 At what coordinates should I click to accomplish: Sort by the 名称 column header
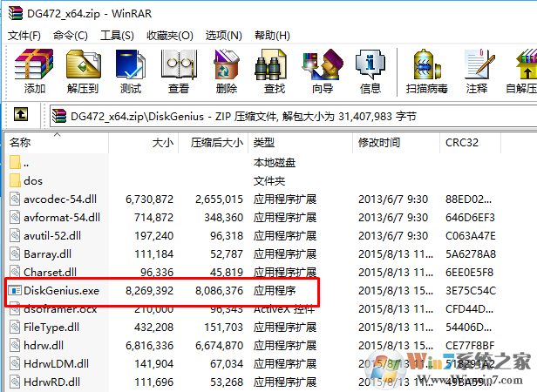[57, 142]
